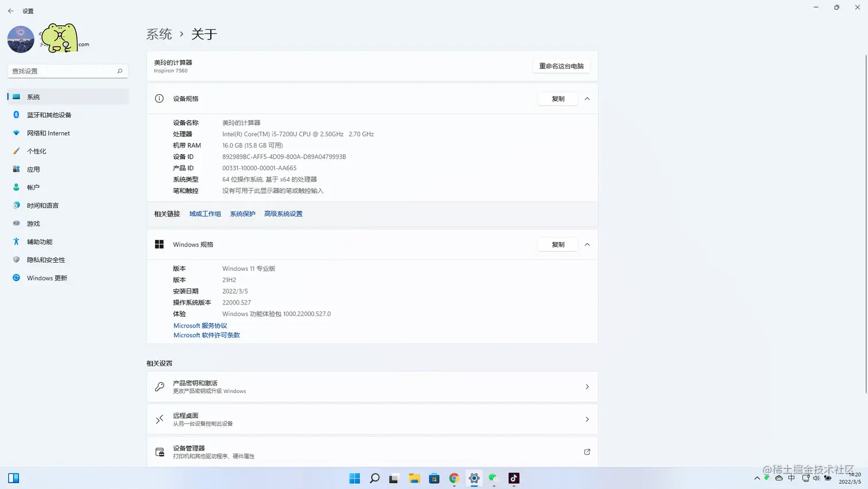Click the WeChat icon in the system tray
Image resolution: width=868 pixels, height=489 pixels.
[768, 478]
